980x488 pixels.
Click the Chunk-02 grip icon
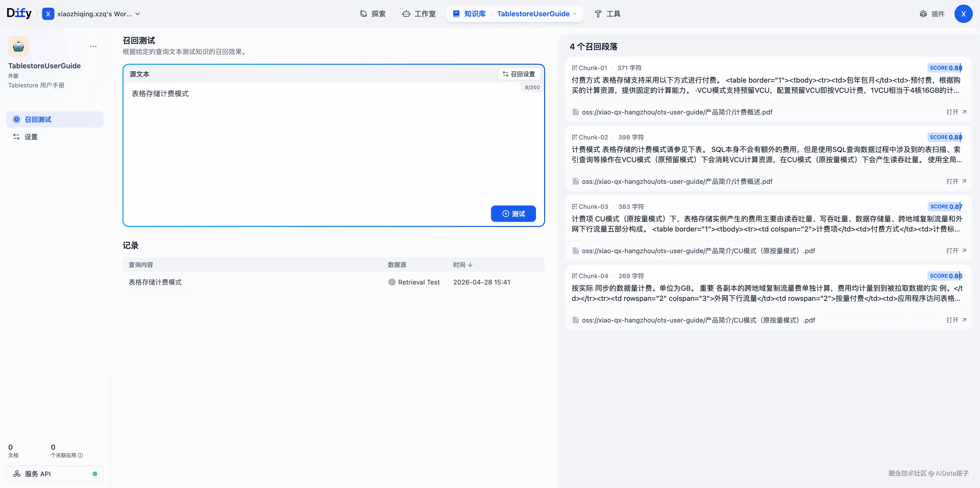[574, 137]
